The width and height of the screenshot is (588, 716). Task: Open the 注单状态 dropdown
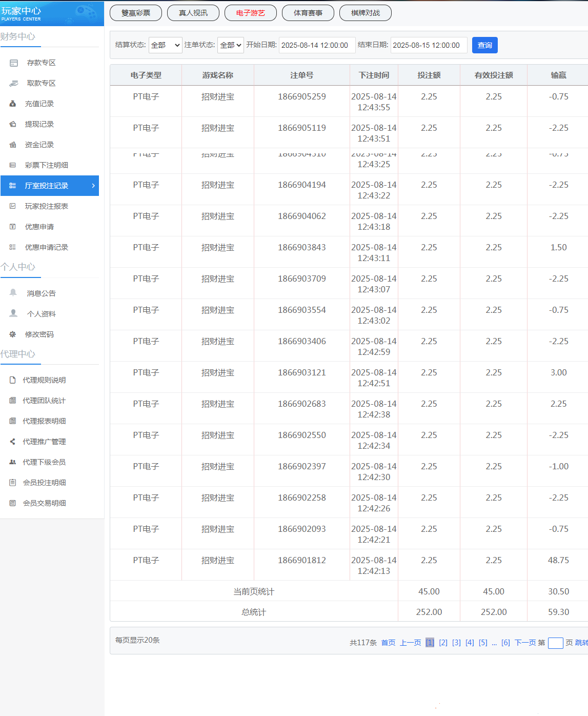pyautogui.click(x=230, y=45)
